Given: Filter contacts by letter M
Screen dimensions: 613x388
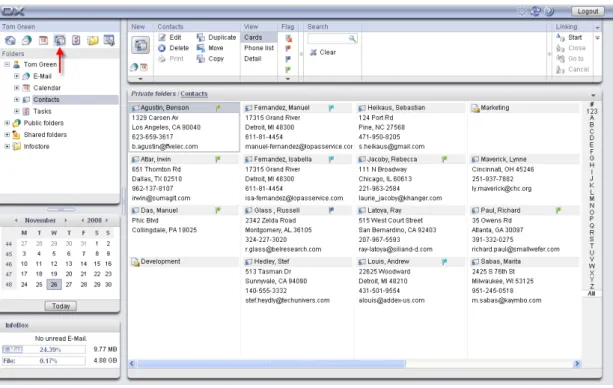Looking at the screenshot, I should [x=592, y=199].
